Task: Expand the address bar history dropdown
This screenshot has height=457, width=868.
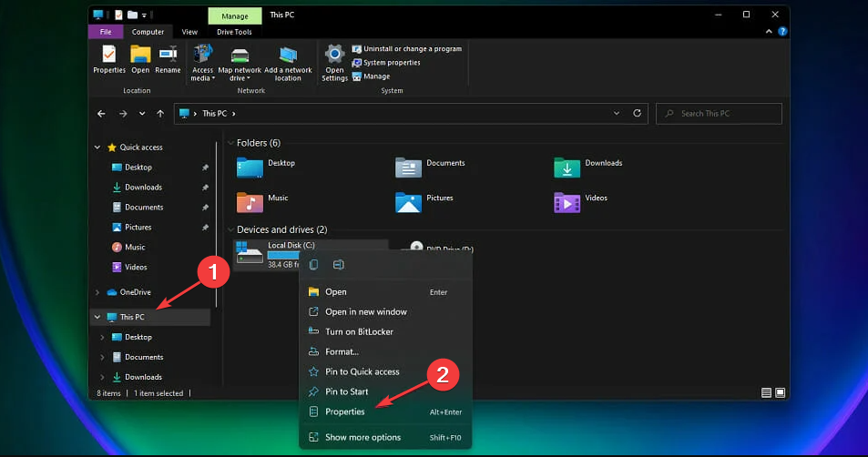Action: point(616,114)
